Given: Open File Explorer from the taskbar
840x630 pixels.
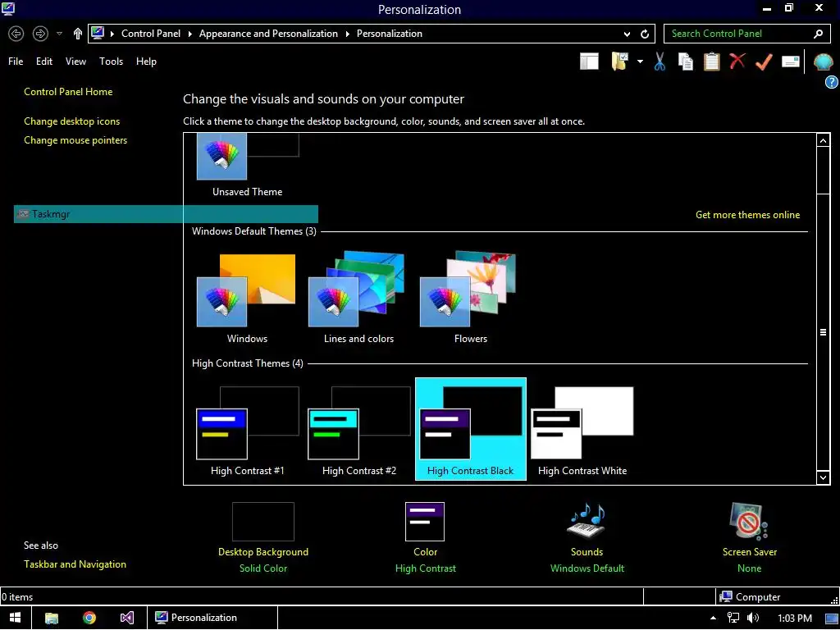Looking at the screenshot, I should point(52,618).
